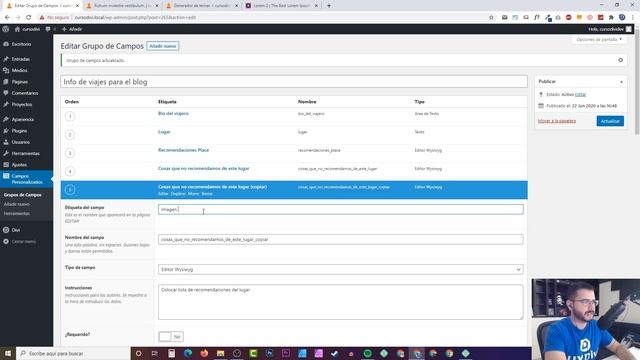Image resolution: width=640 pixels, height=360 pixels.
Task: Open the cursodivi site home link
Action: coord(27,29)
